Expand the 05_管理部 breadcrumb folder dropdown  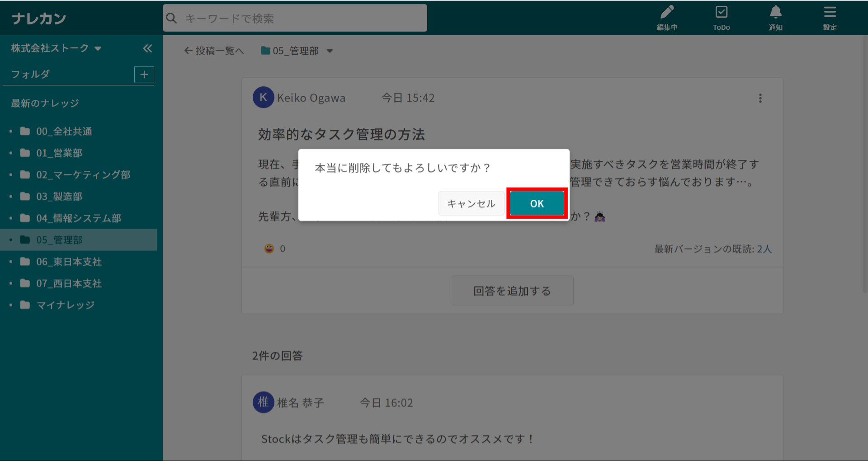(330, 51)
